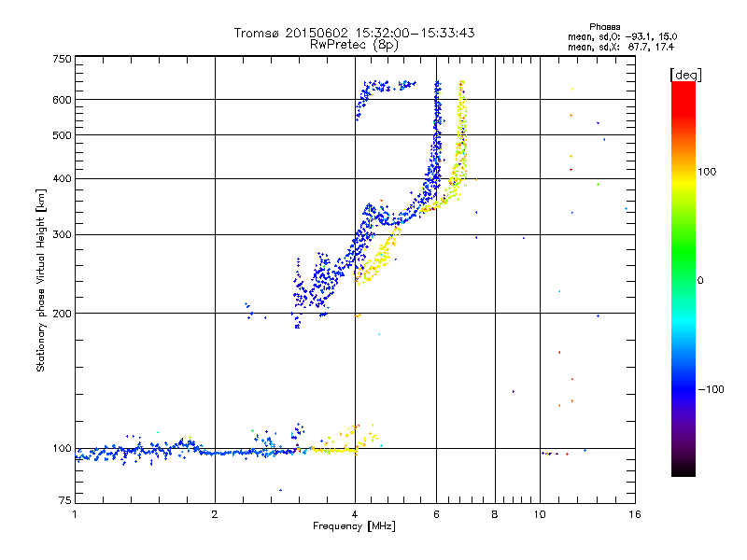Viewport: 747px width, 560px height.
Task: Click the phase colorbar strip
Action: click(x=684, y=278)
